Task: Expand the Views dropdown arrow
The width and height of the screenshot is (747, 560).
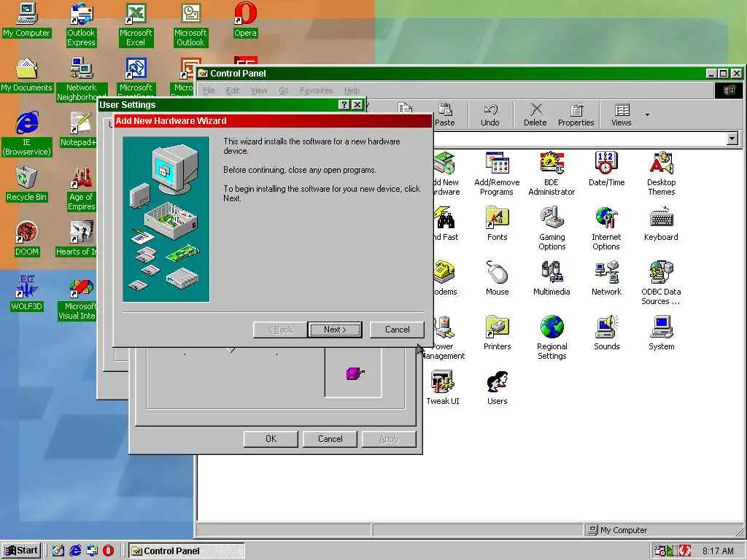Action: click(x=647, y=114)
